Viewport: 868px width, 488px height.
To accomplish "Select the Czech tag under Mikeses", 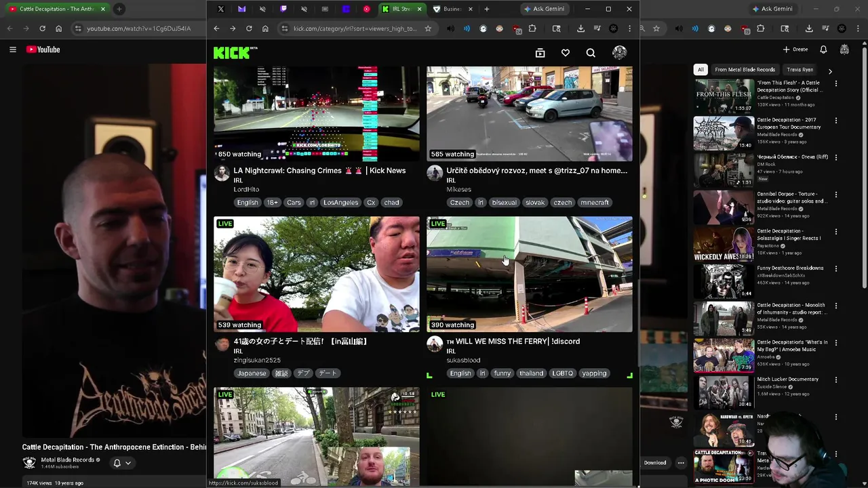I will coord(459,203).
